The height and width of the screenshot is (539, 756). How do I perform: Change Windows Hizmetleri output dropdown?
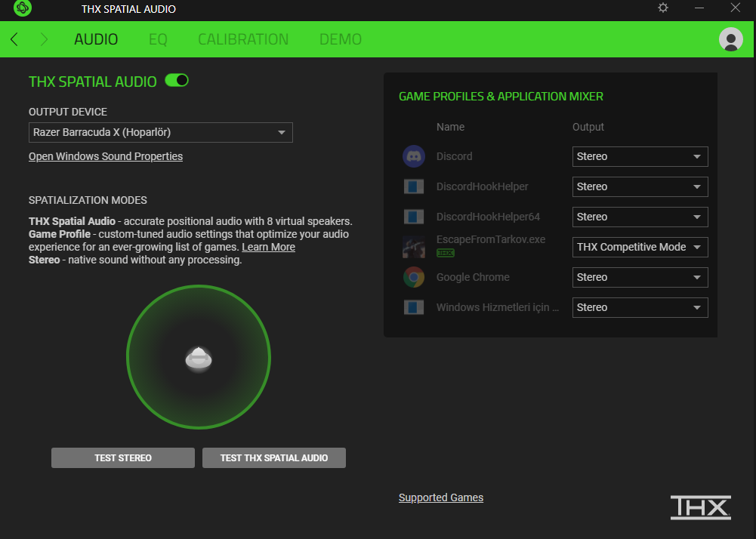(640, 307)
